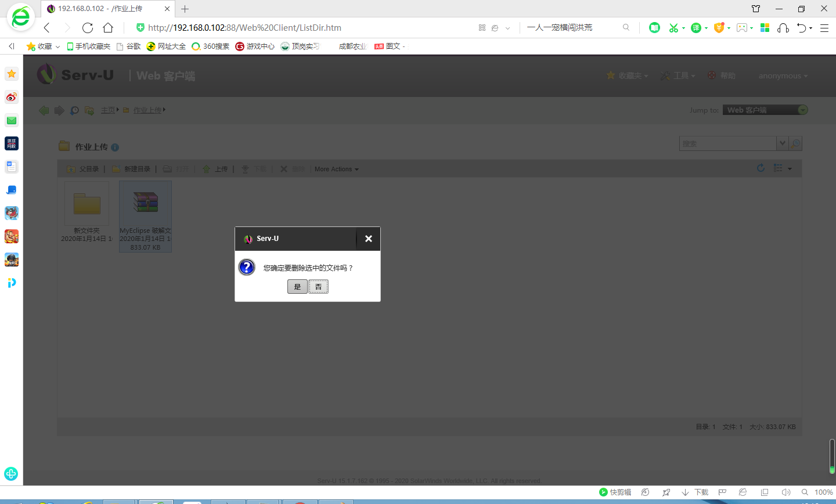Open the 工具 menu in Serv-U header

[678, 75]
